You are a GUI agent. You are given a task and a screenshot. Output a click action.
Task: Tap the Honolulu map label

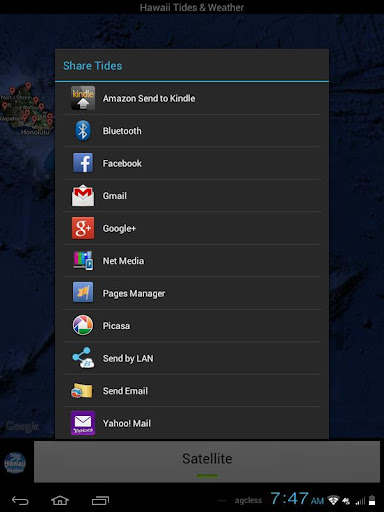(x=35, y=132)
